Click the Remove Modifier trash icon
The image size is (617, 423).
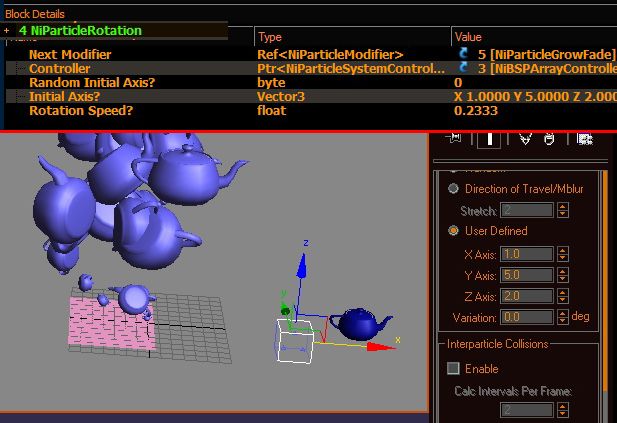pos(549,139)
